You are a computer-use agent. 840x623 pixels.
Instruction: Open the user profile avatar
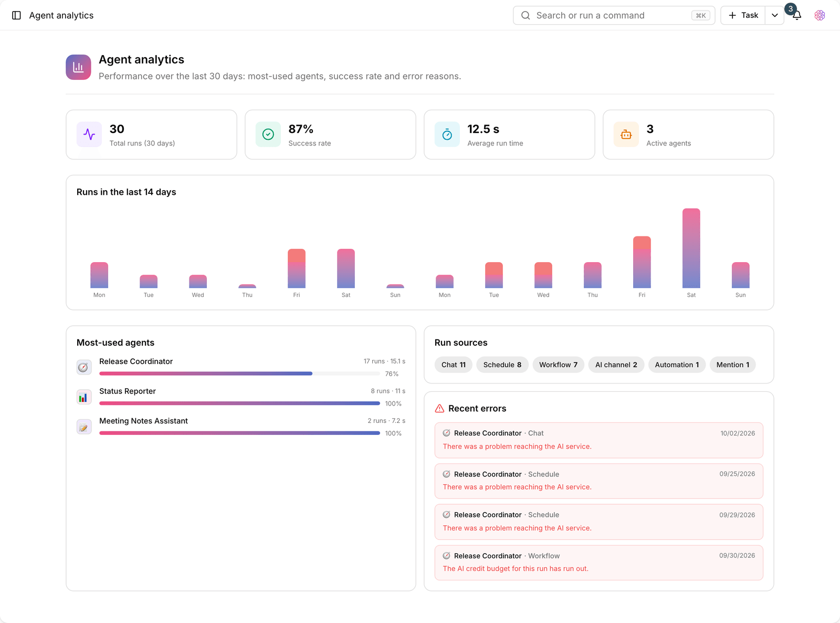820,15
